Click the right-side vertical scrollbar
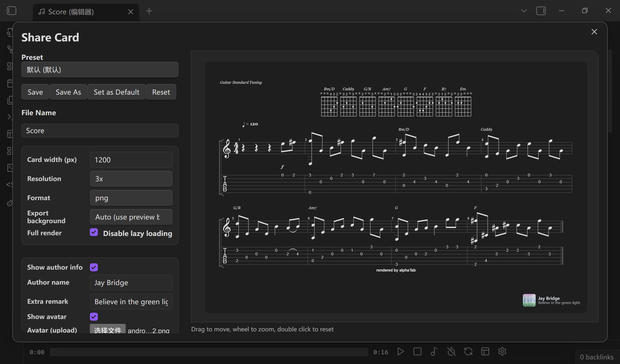The height and width of the screenshot is (364, 620). pyautogui.click(x=610, y=91)
